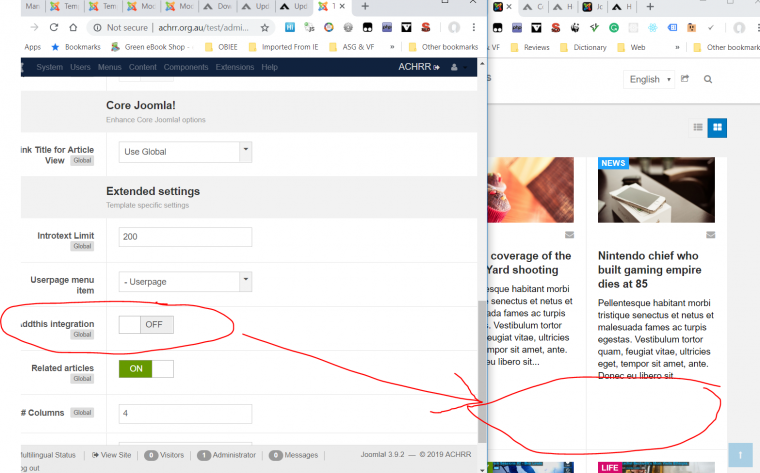Screen dimensions: 760x473
Task: Email the Yard shooting article via envelope icon
Action: click(x=570, y=235)
